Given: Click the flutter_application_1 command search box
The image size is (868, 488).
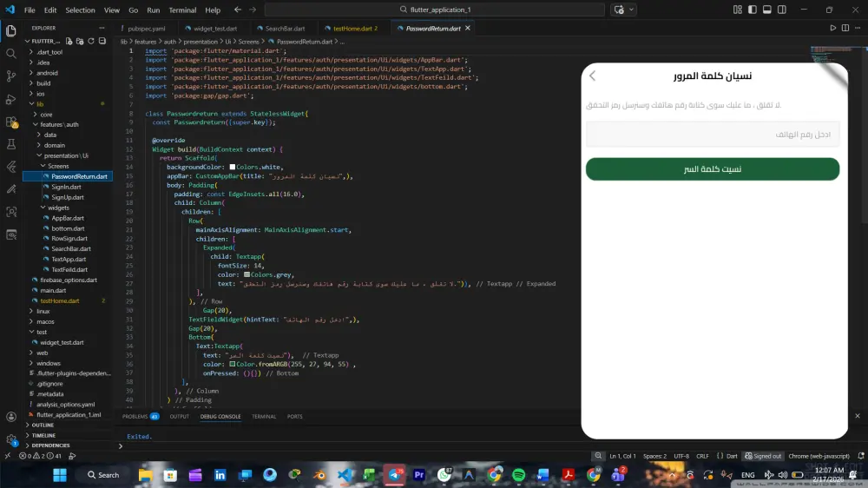Looking at the screenshot, I should click(x=435, y=10).
